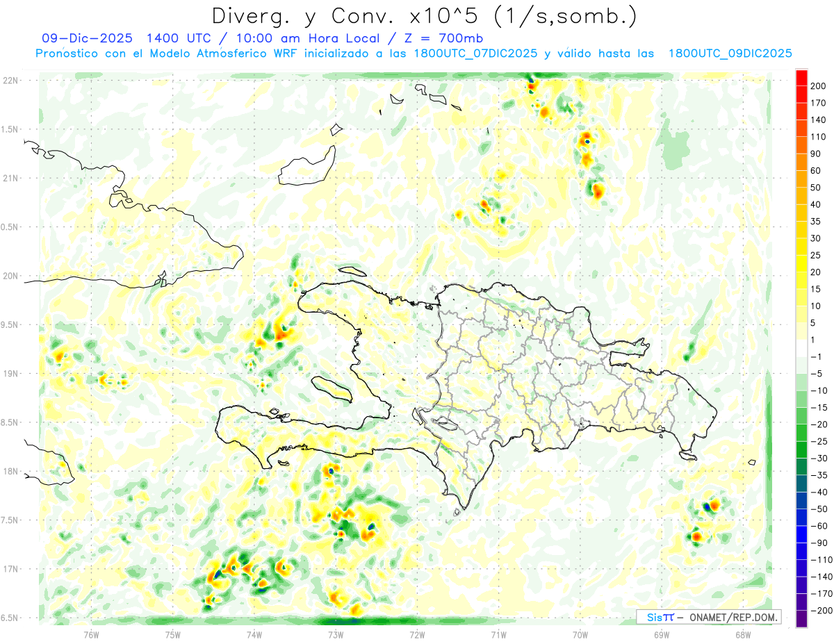Image resolution: width=834 pixels, height=644 pixels.
Task: Select the positive "90" colorbar label
Action: (x=817, y=154)
